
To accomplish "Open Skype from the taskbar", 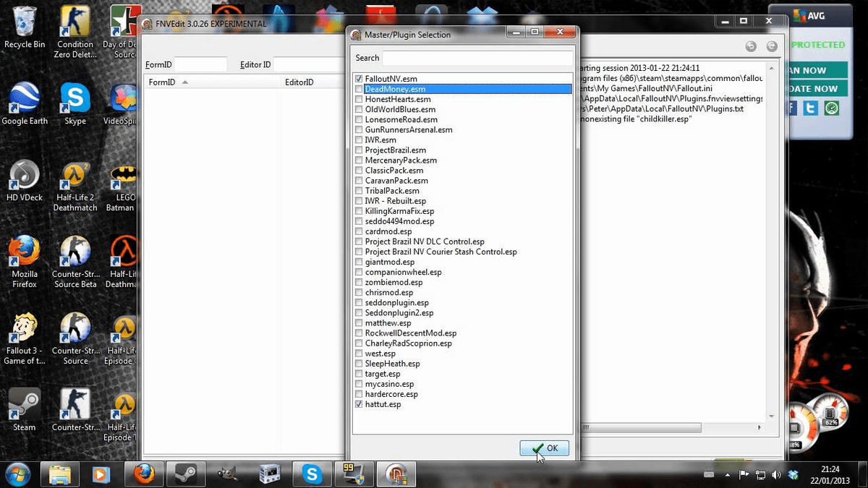I will coord(312,475).
